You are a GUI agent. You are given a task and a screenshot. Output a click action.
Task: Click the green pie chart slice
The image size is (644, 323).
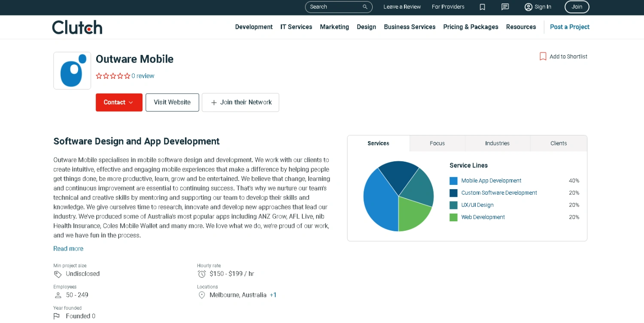pos(413,216)
